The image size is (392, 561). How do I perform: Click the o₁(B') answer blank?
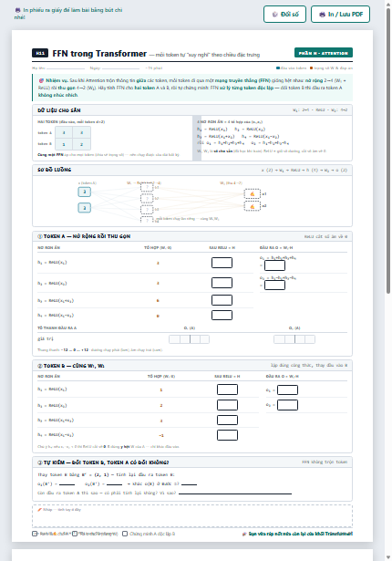[x=67, y=483]
